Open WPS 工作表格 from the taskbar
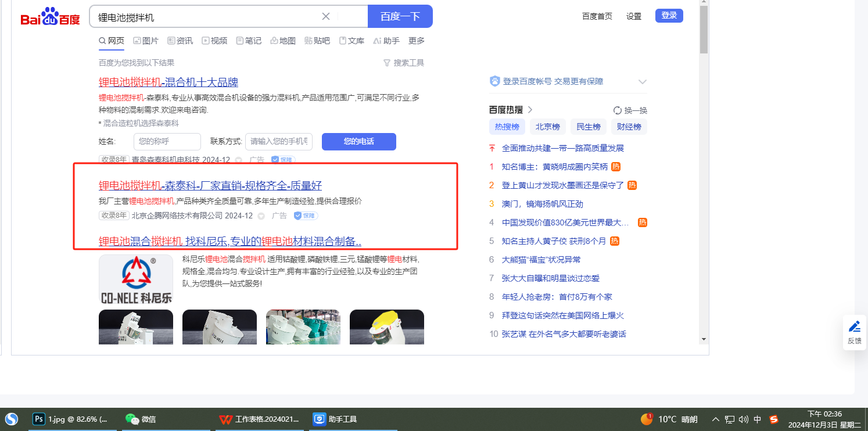This screenshot has height=431, width=868. (261, 419)
